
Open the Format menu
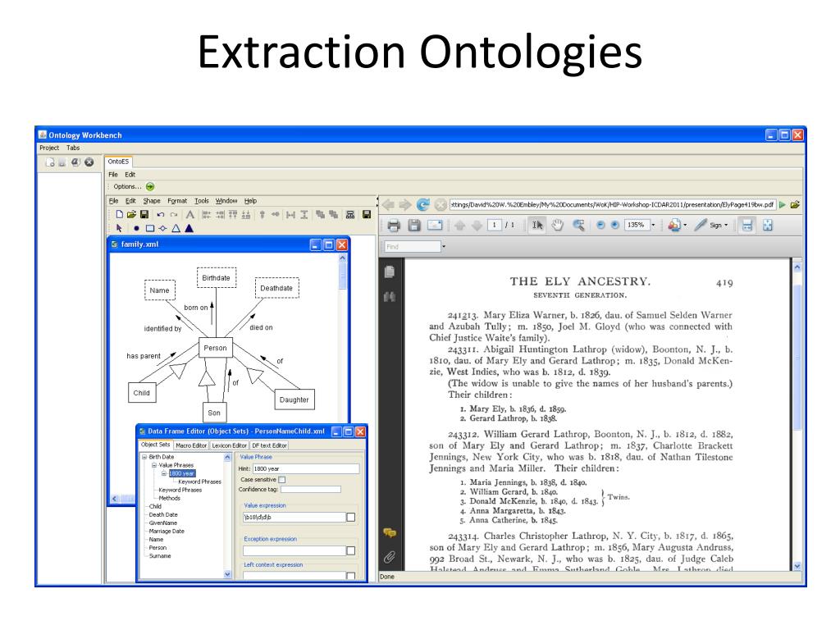(x=177, y=201)
